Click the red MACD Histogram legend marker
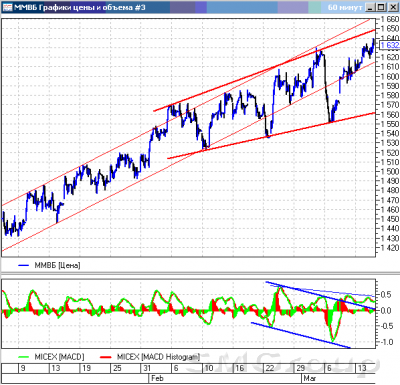This screenshot has width=400, height=385. tap(106, 357)
